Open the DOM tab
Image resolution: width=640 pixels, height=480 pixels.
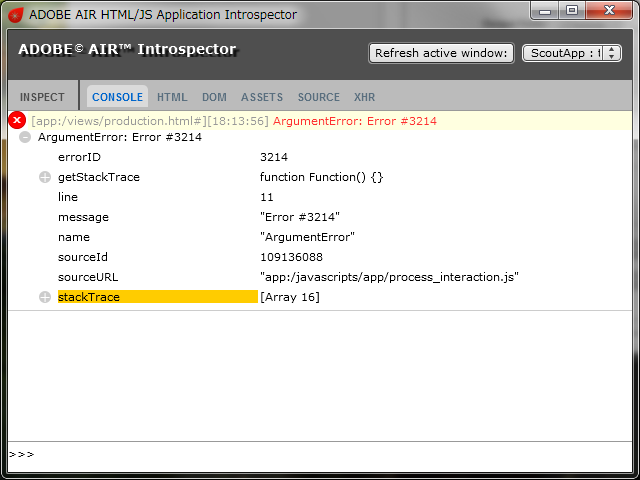pos(214,97)
